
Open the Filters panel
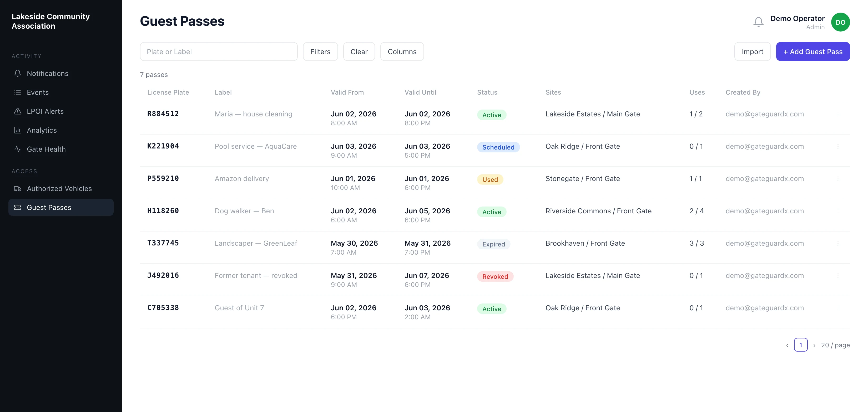(320, 51)
